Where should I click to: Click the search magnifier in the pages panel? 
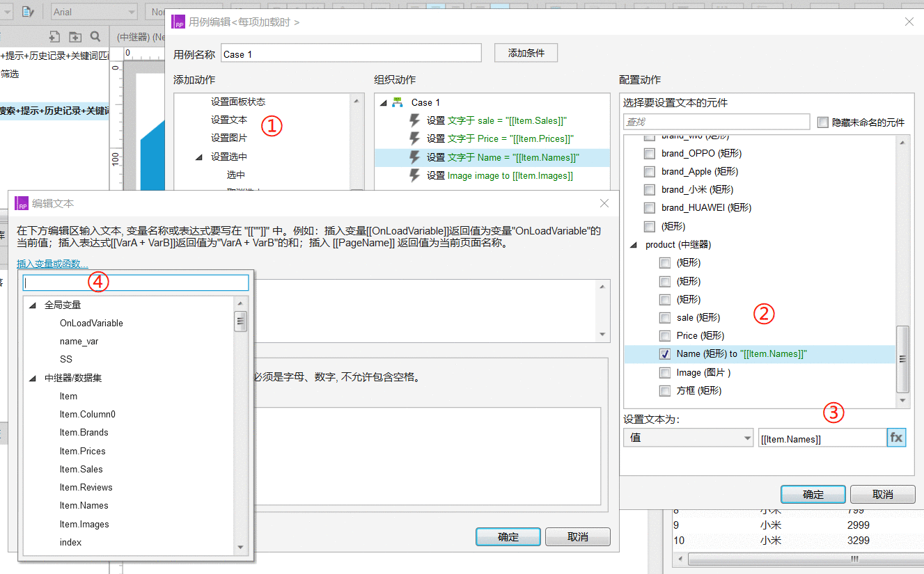(x=95, y=36)
